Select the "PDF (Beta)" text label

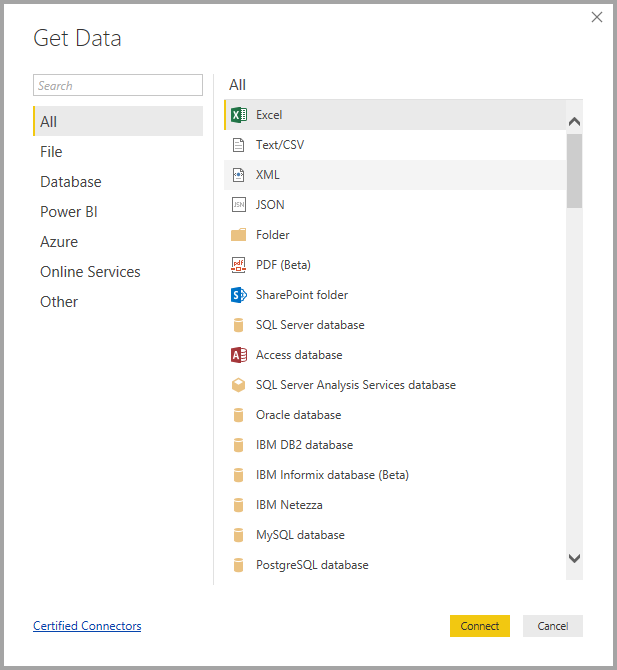[x=283, y=265]
